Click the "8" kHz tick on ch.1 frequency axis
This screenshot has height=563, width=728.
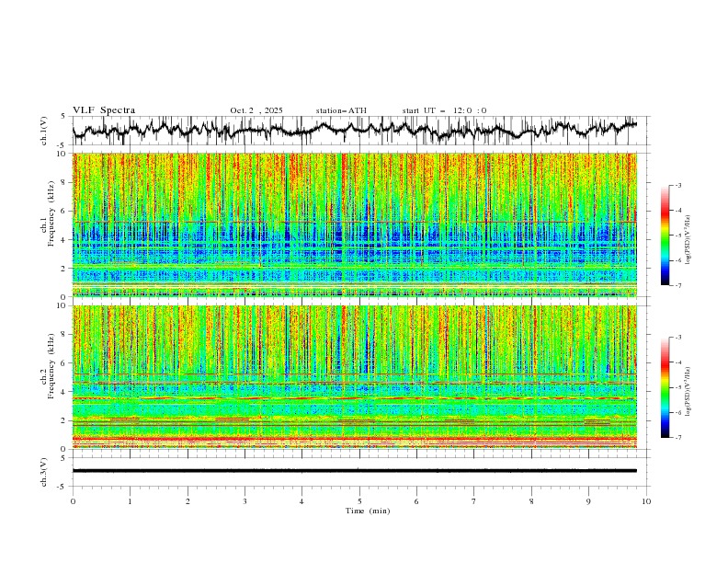pos(65,182)
